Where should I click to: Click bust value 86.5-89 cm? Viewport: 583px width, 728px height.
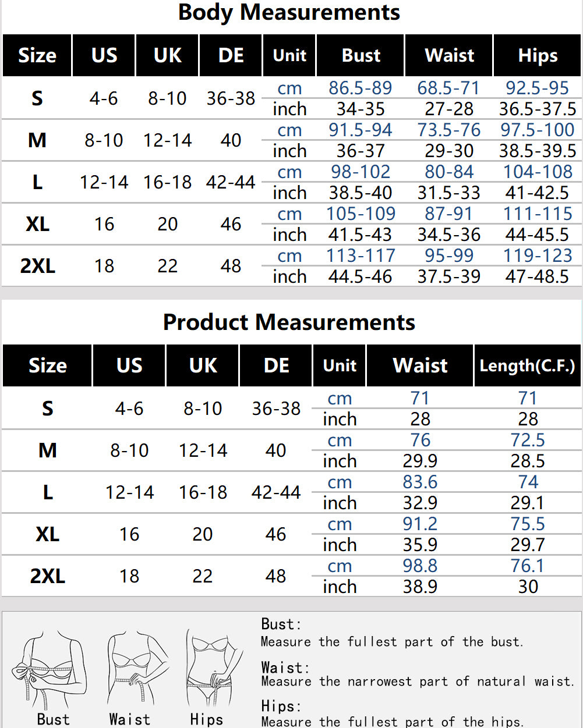(x=361, y=88)
